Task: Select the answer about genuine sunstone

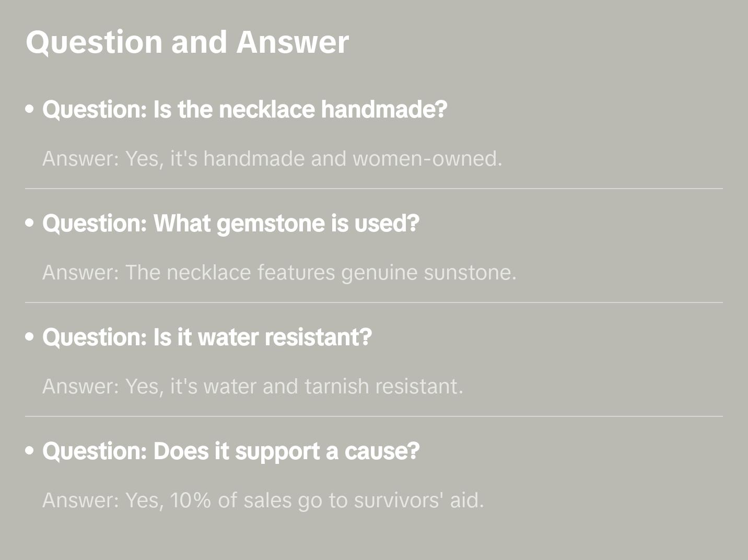Action: tap(279, 272)
